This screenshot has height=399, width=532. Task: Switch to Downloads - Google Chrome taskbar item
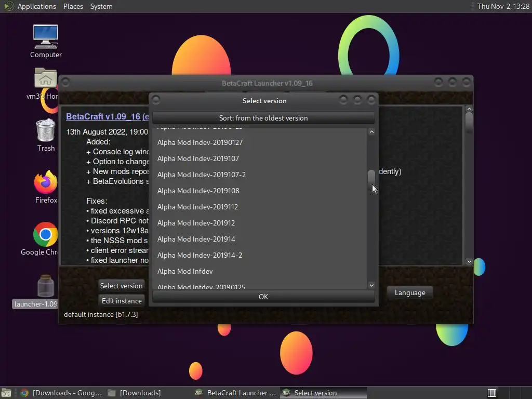tap(61, 393)
